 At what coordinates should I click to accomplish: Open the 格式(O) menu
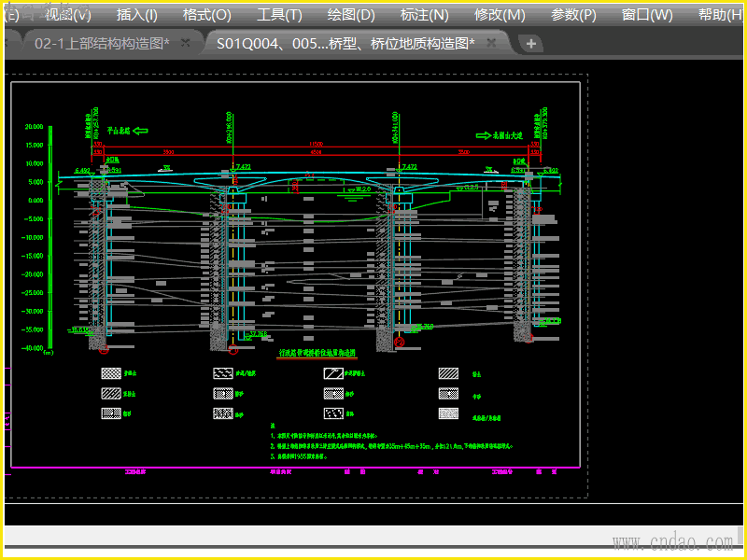[206, 15]
